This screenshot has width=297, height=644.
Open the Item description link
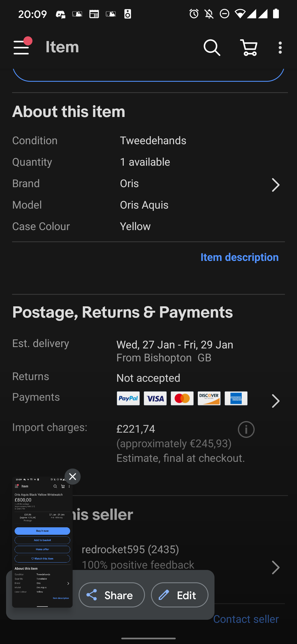coord(239,257)
